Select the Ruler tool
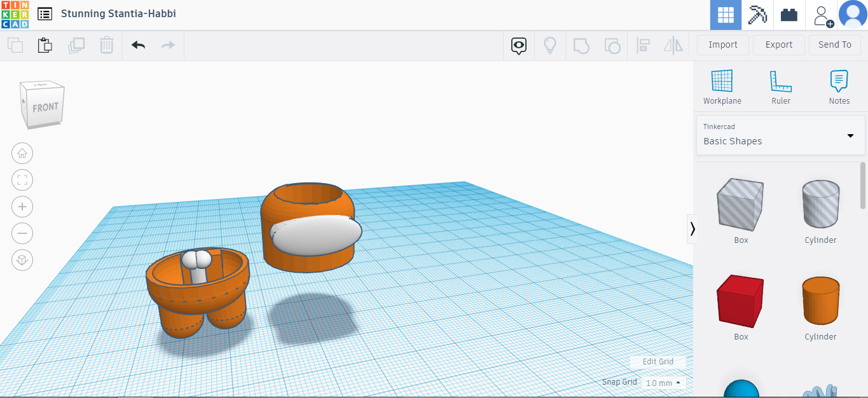 click(781, 87)
